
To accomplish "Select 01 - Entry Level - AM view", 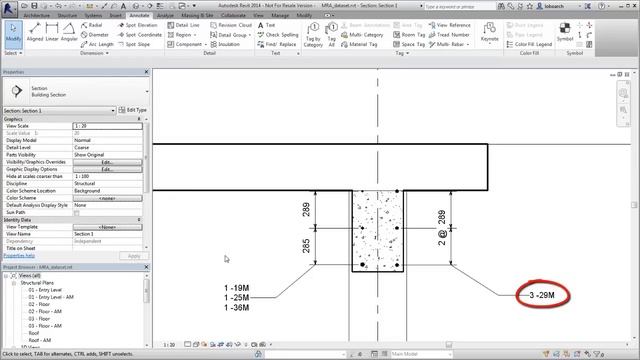I will (x=51, y=297).
